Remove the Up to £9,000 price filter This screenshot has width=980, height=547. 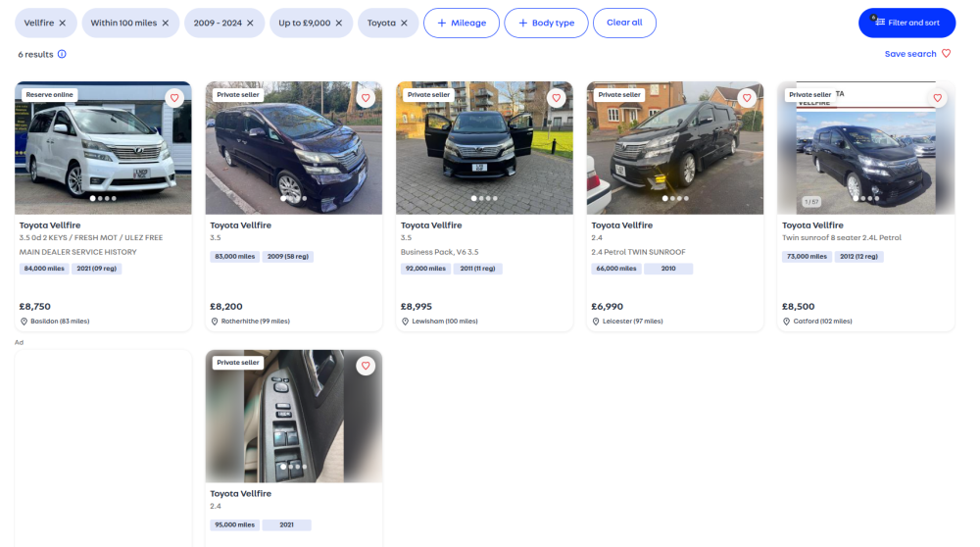339,24
